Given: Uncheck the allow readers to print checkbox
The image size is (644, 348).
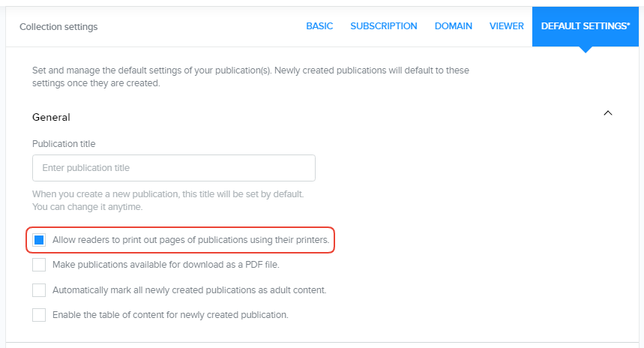Looking at the screenshot, I should coord(39,240).
